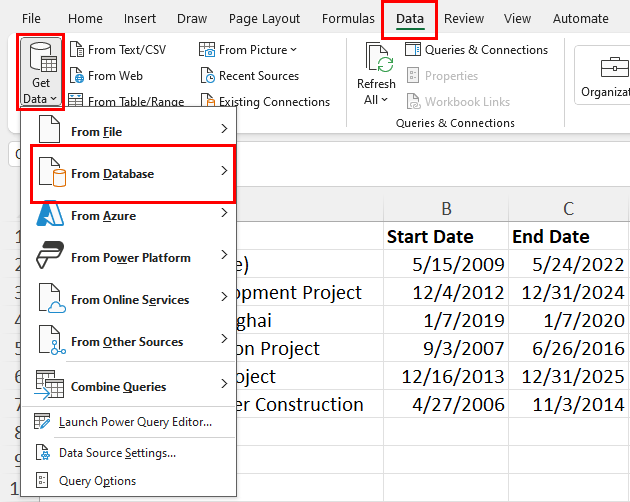This screenshot has width=630, height=502.
Task: Expand the From Azure submenu arrow
Action: click(x=224, y=212)
